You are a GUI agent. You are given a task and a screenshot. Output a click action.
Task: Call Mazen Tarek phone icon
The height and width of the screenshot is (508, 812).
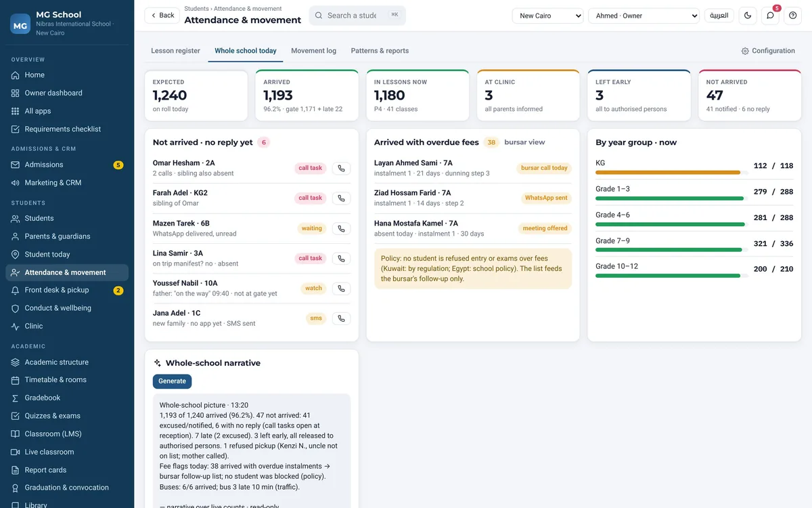coord(341,228)
